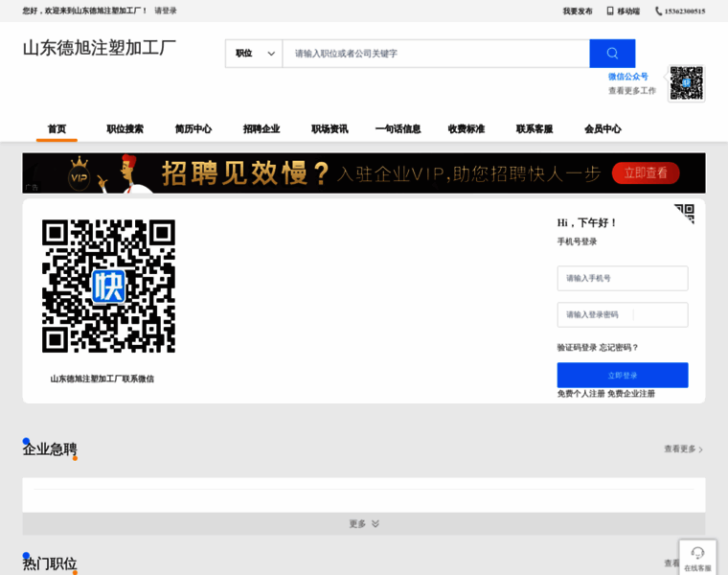
Task: Open the 职场资讯 tab
Action: coord(330,128)
